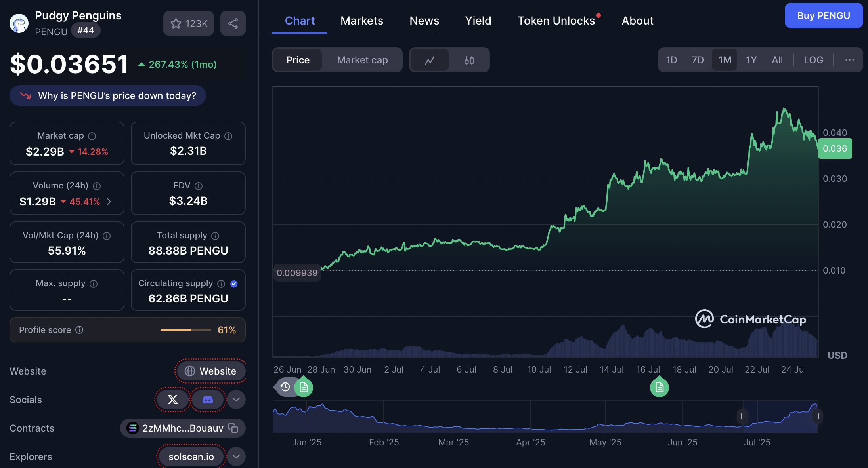Click the Buy PENGU button
Viewport: 868px width, 468px height.
click(x=824, y=15)
